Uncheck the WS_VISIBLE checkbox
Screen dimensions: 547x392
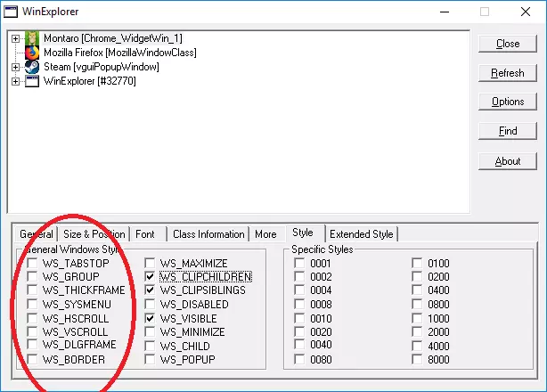tap(150, 318)
